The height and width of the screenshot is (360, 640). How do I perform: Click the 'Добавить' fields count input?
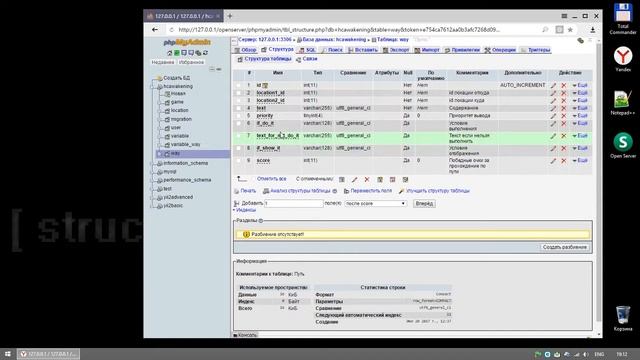coord(293,203)
